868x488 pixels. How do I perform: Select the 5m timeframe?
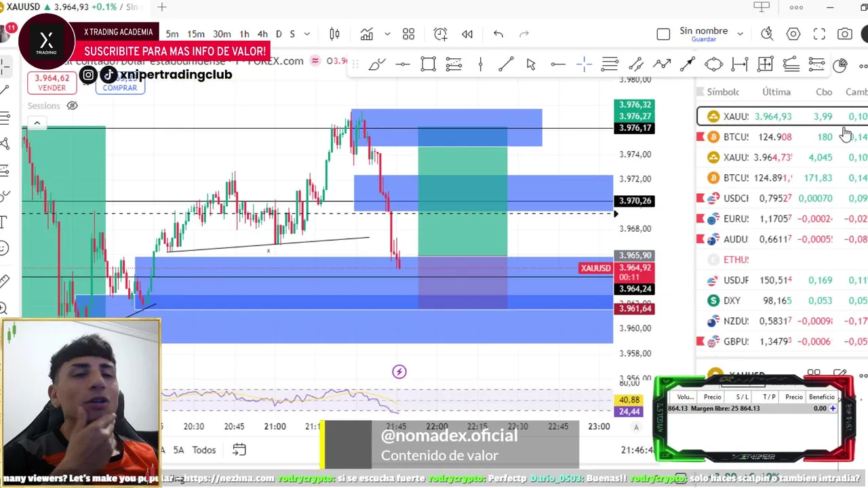tap(172, 34)
